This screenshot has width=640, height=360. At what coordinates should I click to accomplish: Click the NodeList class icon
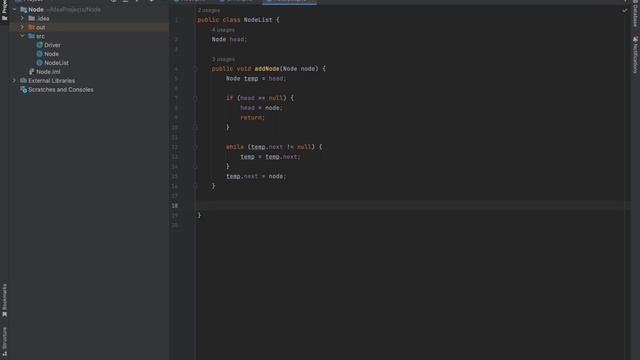point(40,63)
